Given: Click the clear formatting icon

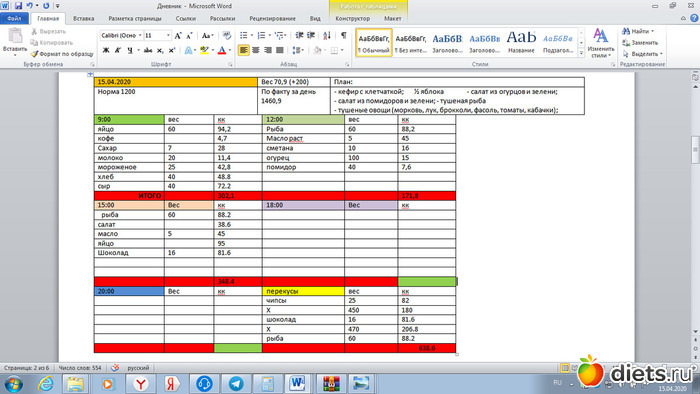Looking at the screenshot, I should [x=227, y=35].
